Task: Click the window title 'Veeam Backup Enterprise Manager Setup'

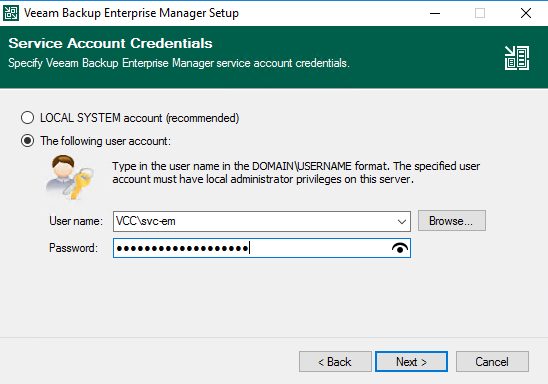Action: 131,13
